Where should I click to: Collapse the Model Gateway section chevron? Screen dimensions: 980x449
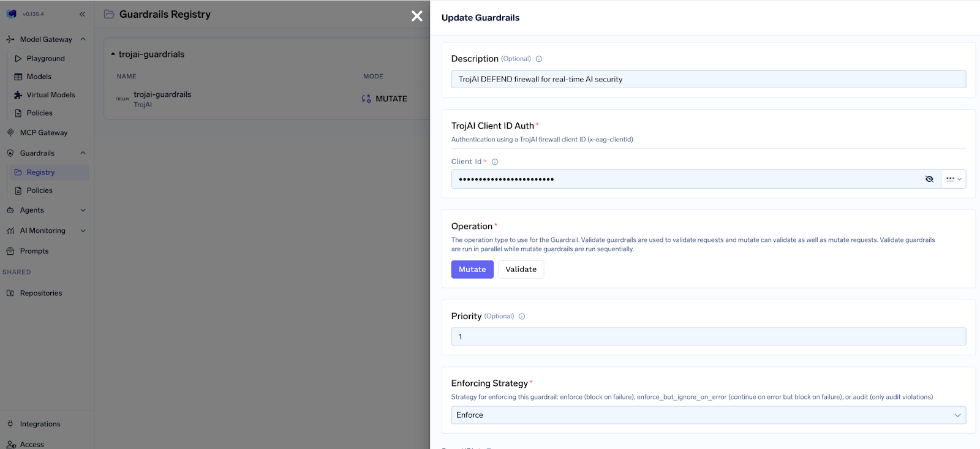pyautogui.click(x=83, y=39)
